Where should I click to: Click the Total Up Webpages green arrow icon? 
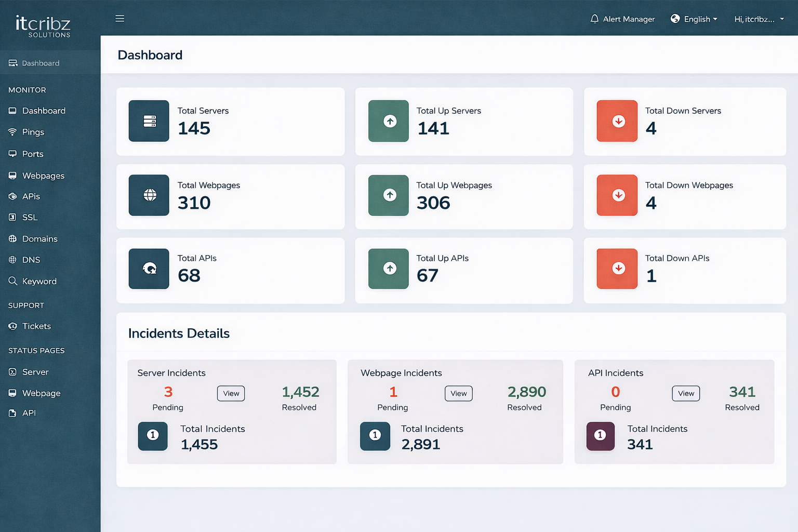[x=389, y=195]
